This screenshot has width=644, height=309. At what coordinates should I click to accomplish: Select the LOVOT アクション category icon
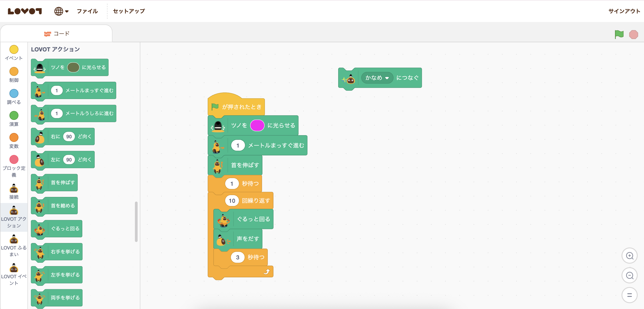click(x=14, y=210)
